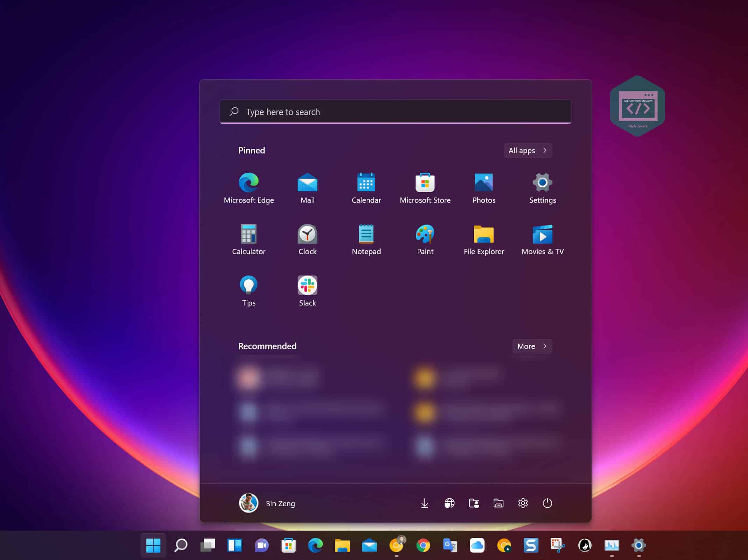Open Settings from the Pinned apps grid
This screenshot has height=560, width=748.
543,188
